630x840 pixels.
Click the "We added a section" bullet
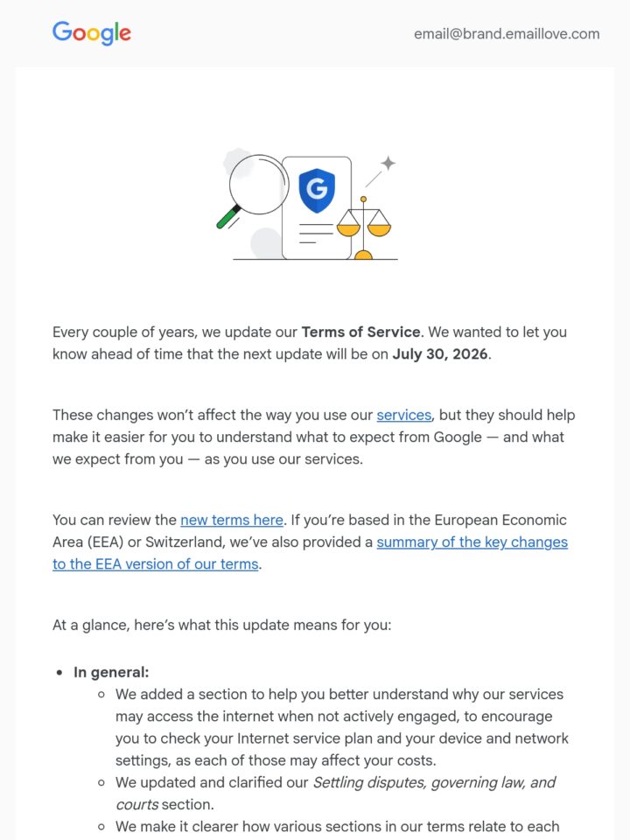click(x=342, y=727)
